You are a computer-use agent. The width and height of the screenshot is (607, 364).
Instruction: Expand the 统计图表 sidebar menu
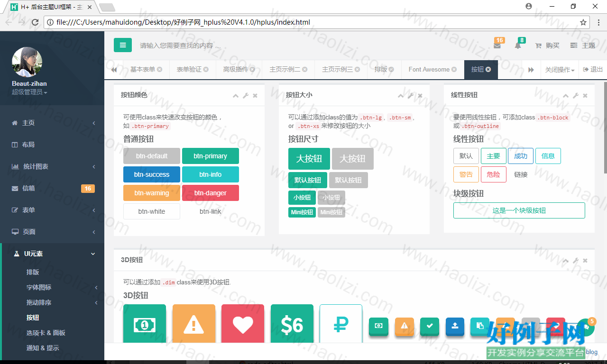[x=52, y=166]
